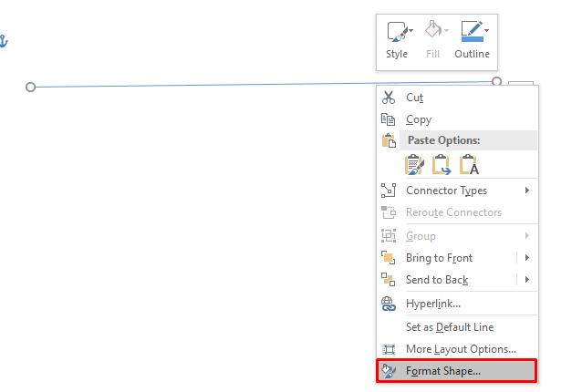Open the Connector Types submenu
The image size is (582, 392).
pyautogui.click(x=457, y=191)
